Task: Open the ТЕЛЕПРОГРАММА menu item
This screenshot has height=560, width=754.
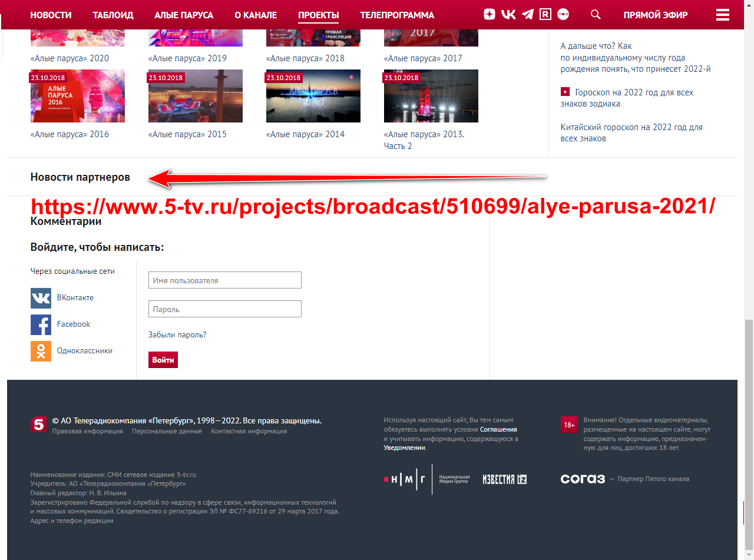Action: pyautogui.click(x=396, y=15)
